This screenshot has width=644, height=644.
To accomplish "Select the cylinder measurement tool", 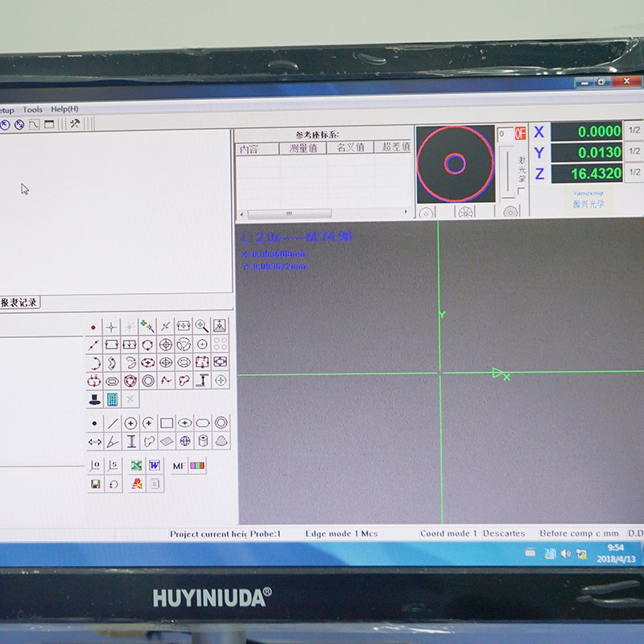I will (x=203, y=441).
